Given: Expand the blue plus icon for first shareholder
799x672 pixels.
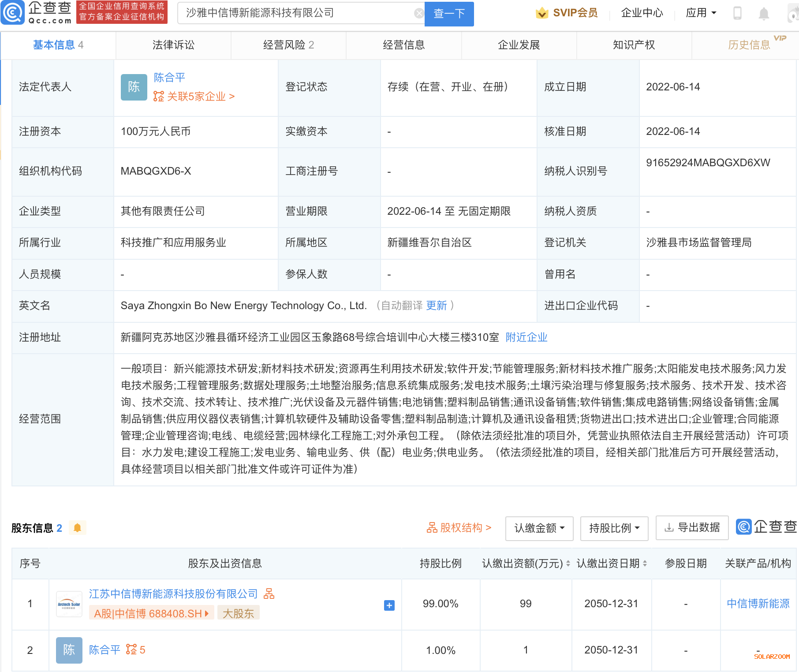Looking at the screenshot, I should 389,605.
